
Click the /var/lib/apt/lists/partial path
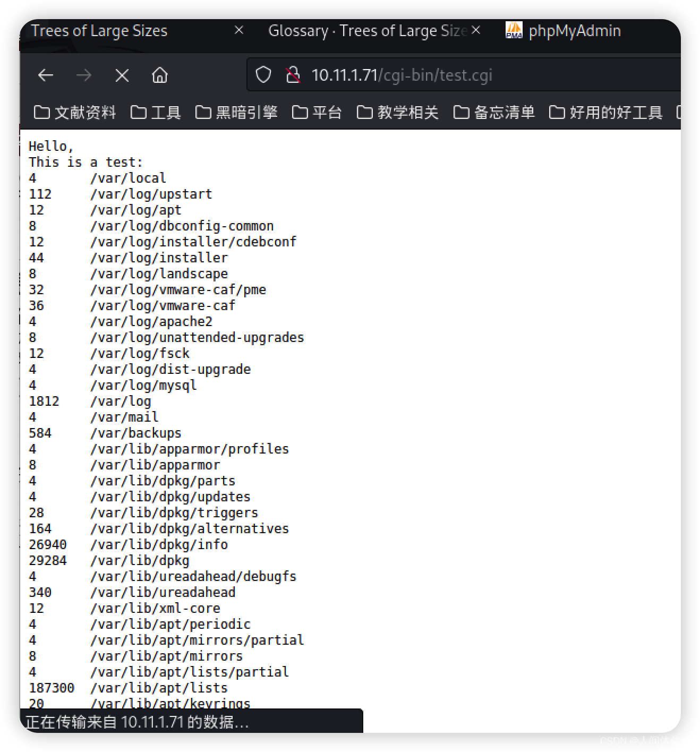pyautogui.click(x=190, y=672)
